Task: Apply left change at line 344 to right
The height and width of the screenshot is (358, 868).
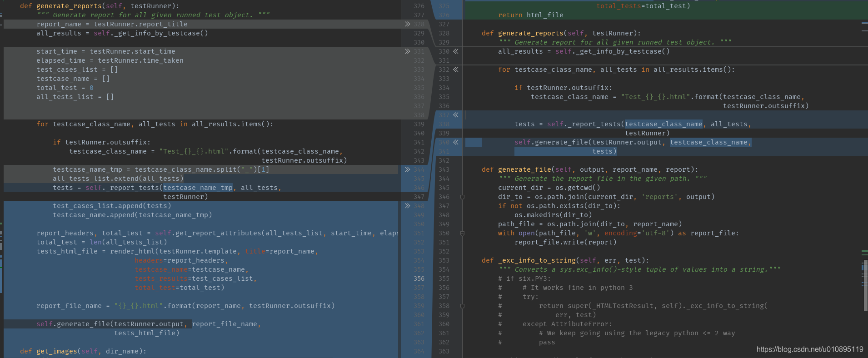Action: [x=407, y=169]
